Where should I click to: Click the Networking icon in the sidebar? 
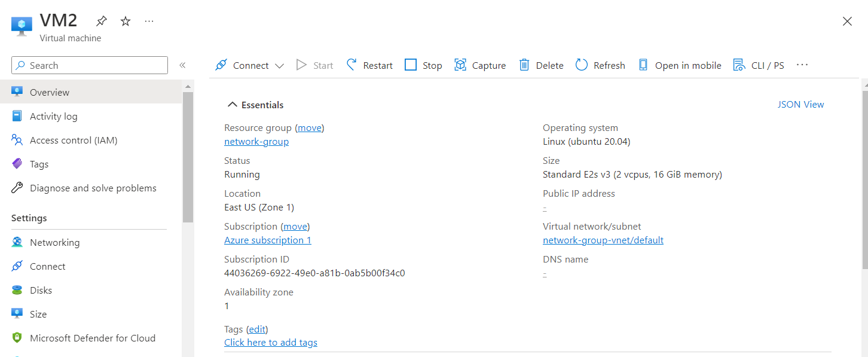point(17,242)
